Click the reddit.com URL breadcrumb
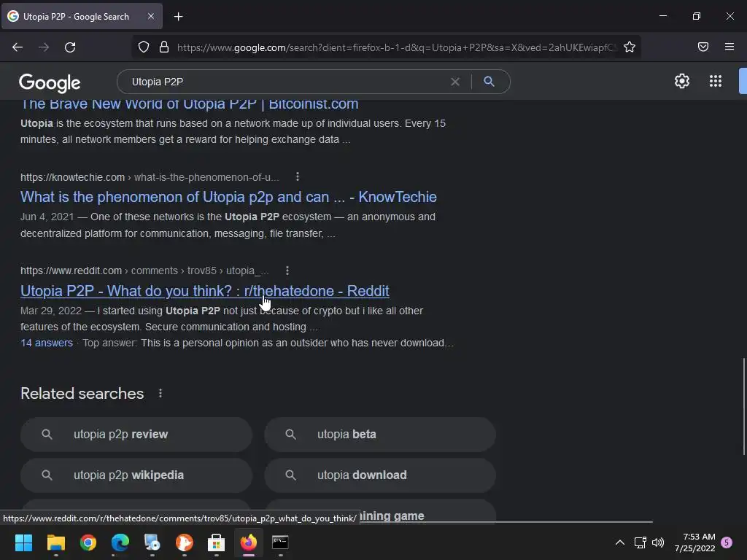 [x=144, y=271]
